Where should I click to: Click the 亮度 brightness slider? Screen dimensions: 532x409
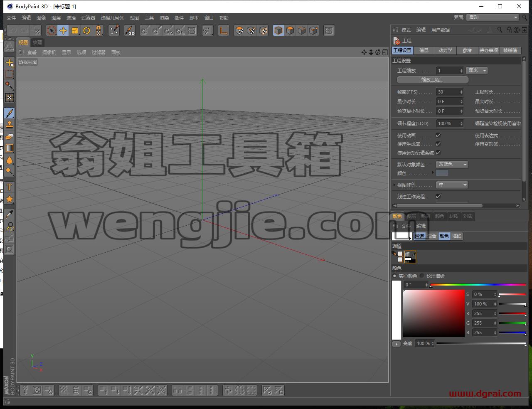pyautogui.click(x=481, y=344)
